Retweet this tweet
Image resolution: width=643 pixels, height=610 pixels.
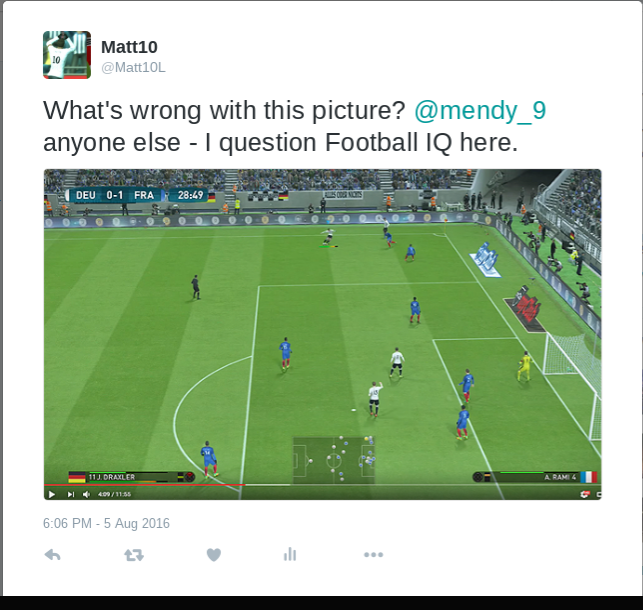tap(134, 555)
